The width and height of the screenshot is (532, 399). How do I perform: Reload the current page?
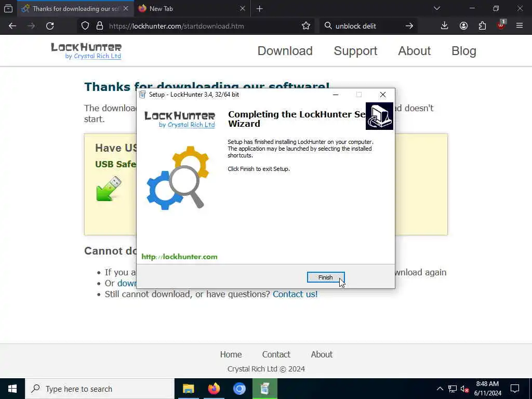(x=50, y=26)
